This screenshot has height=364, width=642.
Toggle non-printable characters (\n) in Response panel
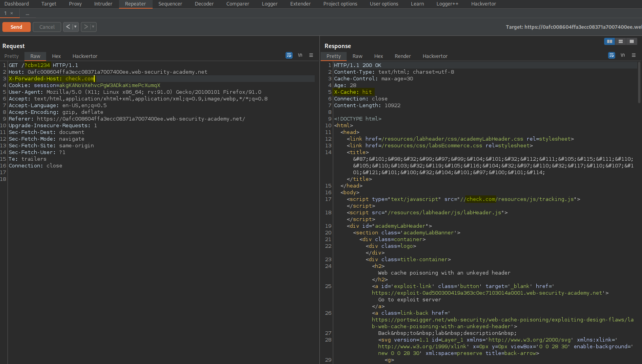click(623, 56)
